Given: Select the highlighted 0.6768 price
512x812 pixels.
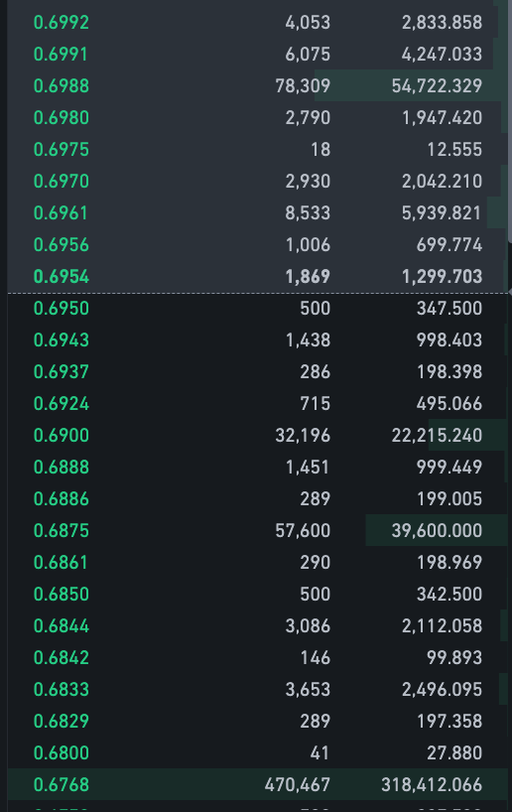Looking at the screenshot, I should click(x=62, y=784).
